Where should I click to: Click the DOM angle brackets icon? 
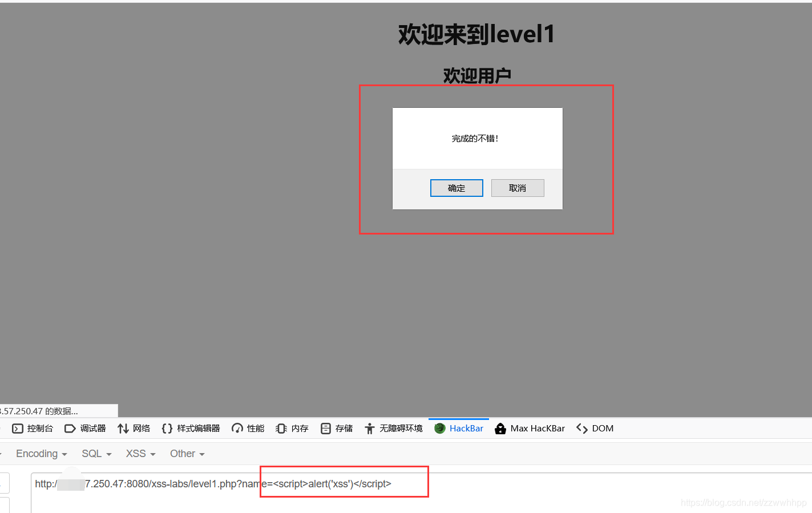click(x=582, y=429)
